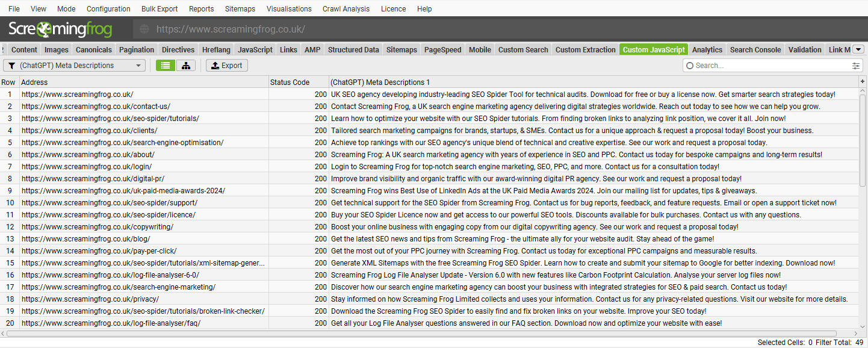The image size is (868, 348).
Task: Click into the Search input field
Action: tap(770, 66)
